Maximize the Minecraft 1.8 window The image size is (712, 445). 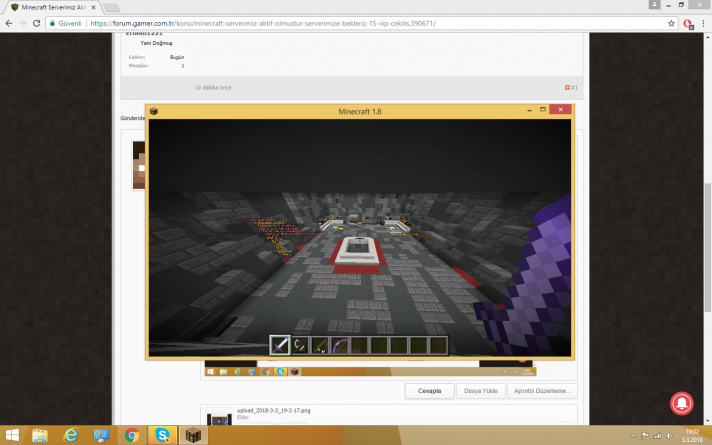(542, 110)
